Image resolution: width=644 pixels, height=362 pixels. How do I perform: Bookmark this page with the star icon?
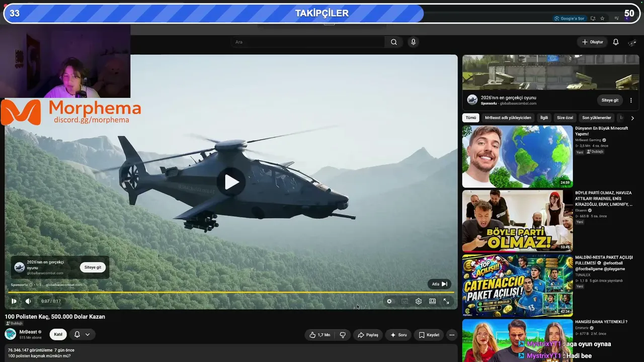pyautogui.click(x=602, y=19)
